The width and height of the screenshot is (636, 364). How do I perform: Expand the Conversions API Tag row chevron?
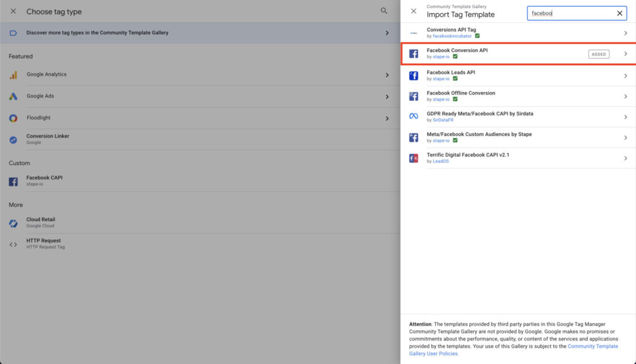coord(625,33)
